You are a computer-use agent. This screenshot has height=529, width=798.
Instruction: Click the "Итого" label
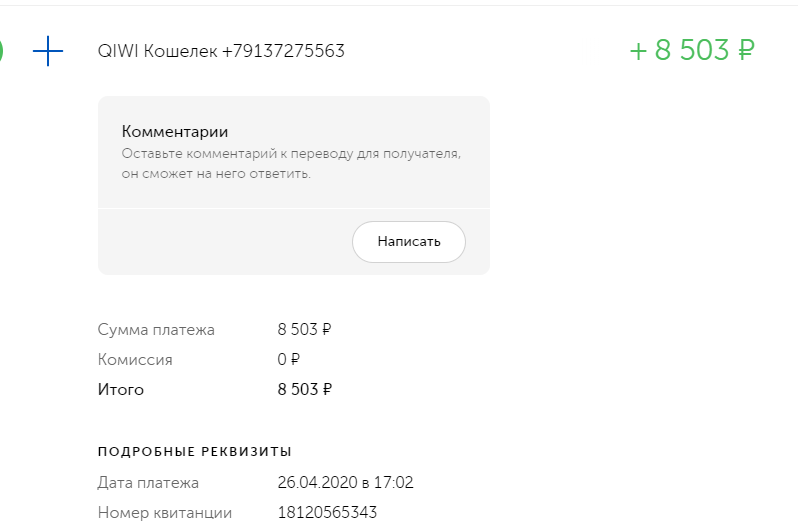[x=121, y=390]
